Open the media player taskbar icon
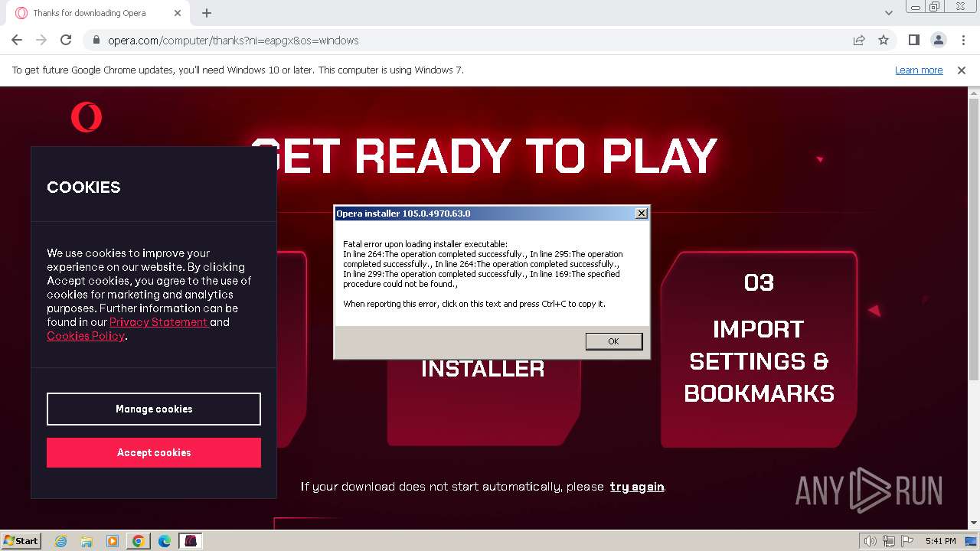This screenshot has width=980, height=551. pos(113,541)
